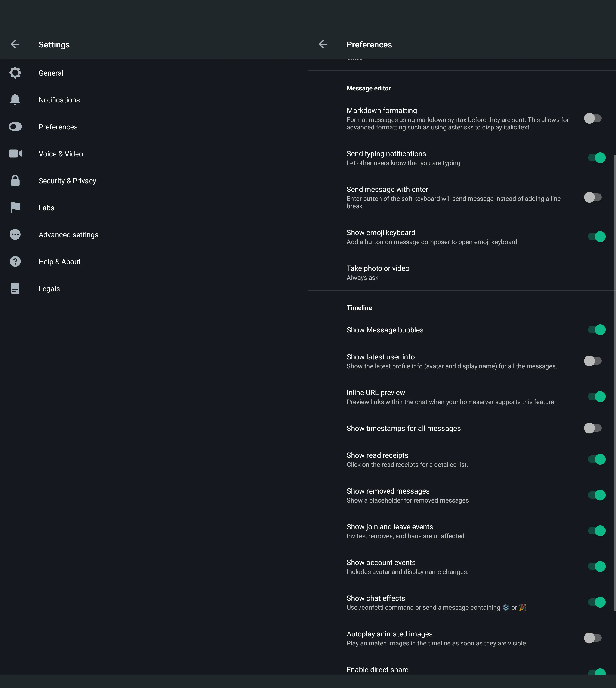
Task: Open the Legals entry
Action: pos(154,288)
